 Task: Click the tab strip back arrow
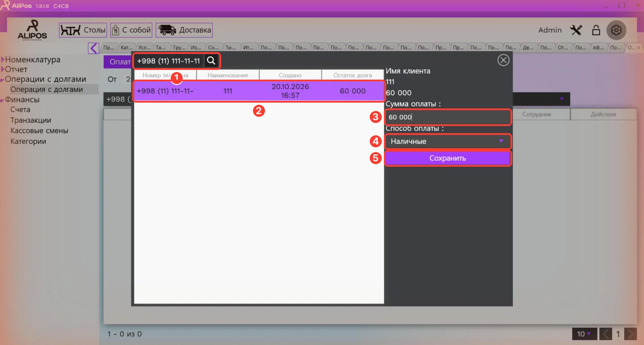[93, 48]
